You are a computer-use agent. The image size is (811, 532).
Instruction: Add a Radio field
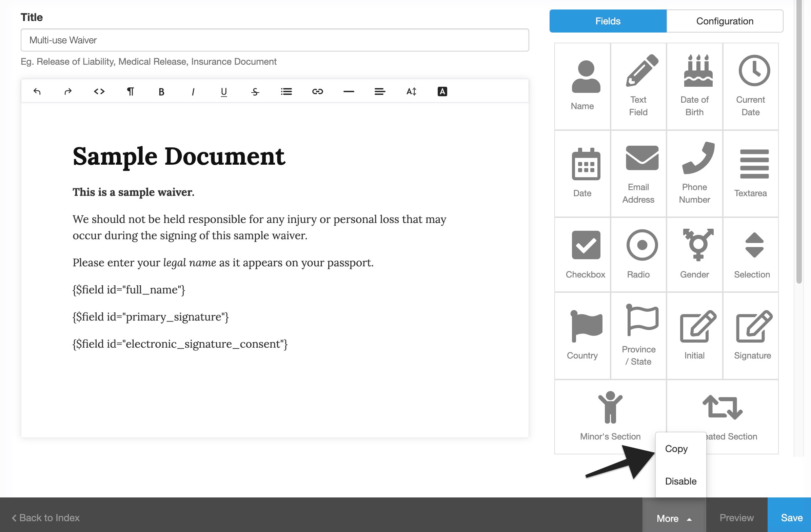(638, 255)
